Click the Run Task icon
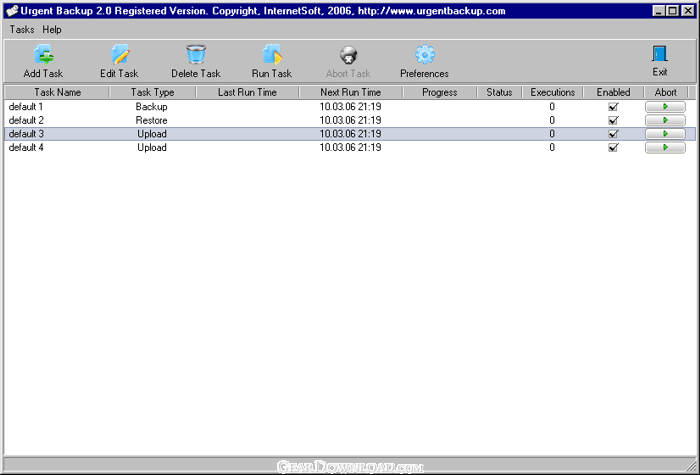 click(x=272, y=54)
